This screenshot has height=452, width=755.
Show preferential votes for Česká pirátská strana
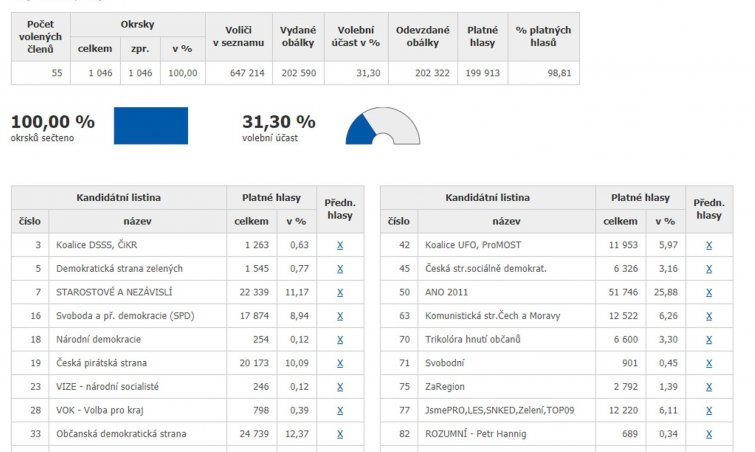click(x=340, y=363)
